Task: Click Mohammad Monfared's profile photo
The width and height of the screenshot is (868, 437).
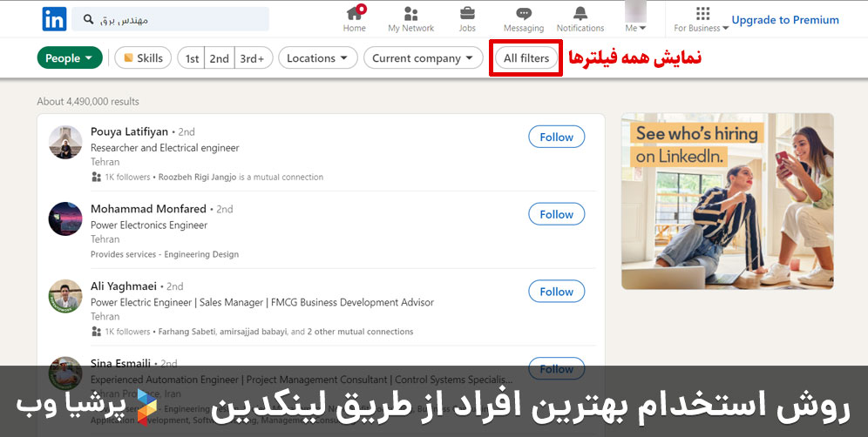Action: coord(65,219)
